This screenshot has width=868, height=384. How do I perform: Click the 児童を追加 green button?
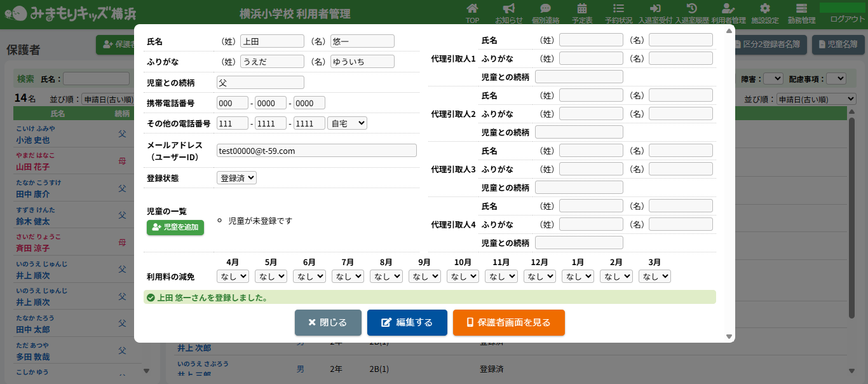pyautogui.click(x=175, y=228)
